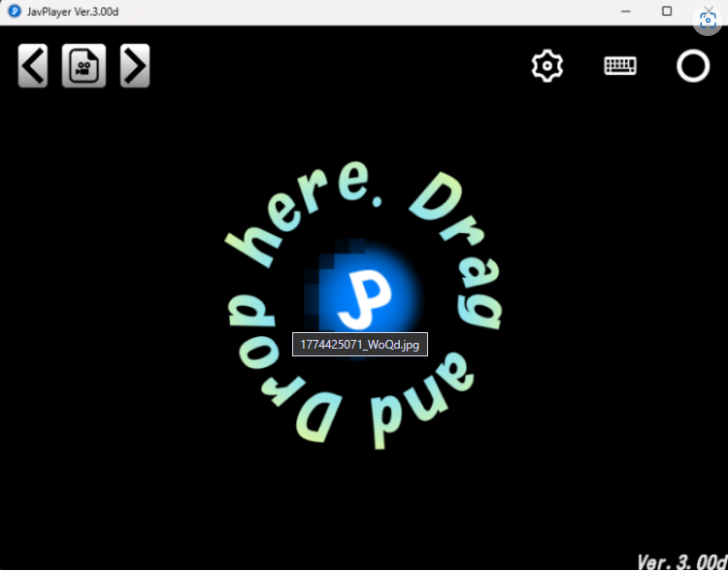Open the settings gear
The height and width of the screenshot is (571, 728).
pyautogui.click(x=547, y=66)
